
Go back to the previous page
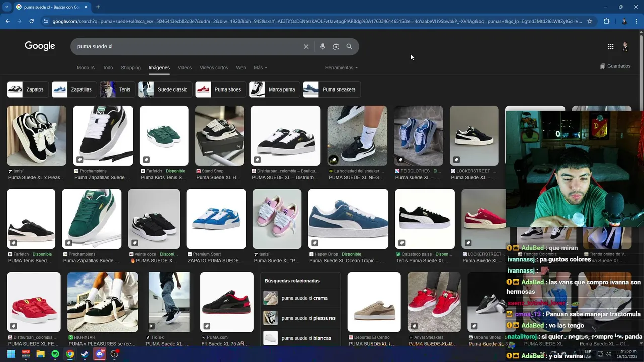[7, 21]
